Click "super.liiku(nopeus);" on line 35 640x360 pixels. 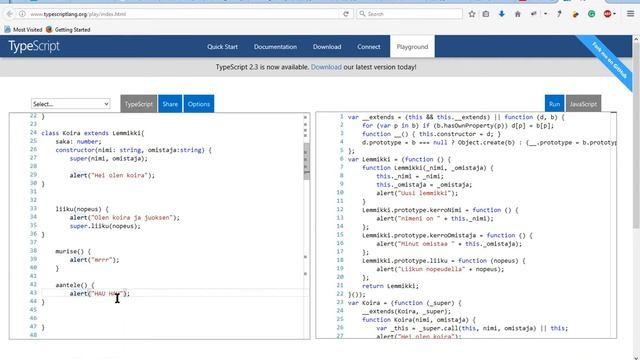(x=105, y=226)
